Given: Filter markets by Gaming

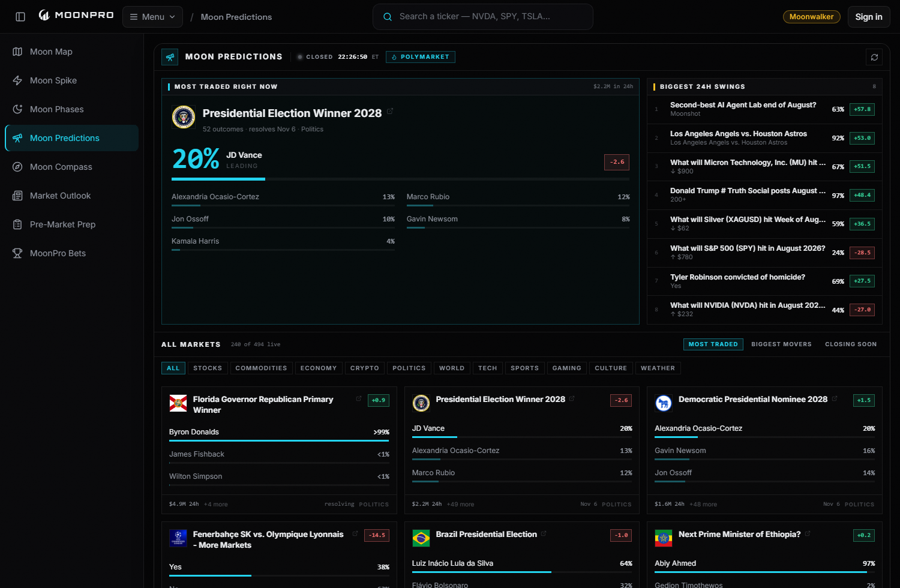Looking at the screenshot, I should coord(567,368).
